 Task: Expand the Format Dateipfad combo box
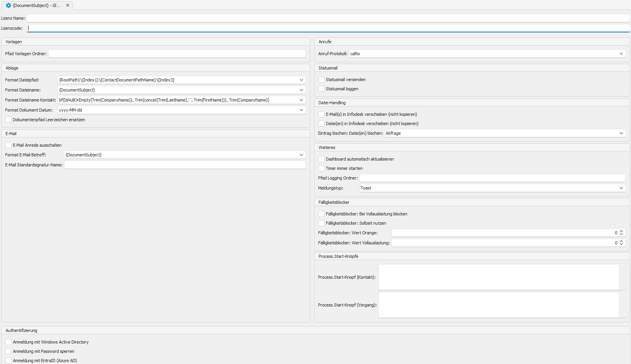click(x=301, y=80)
